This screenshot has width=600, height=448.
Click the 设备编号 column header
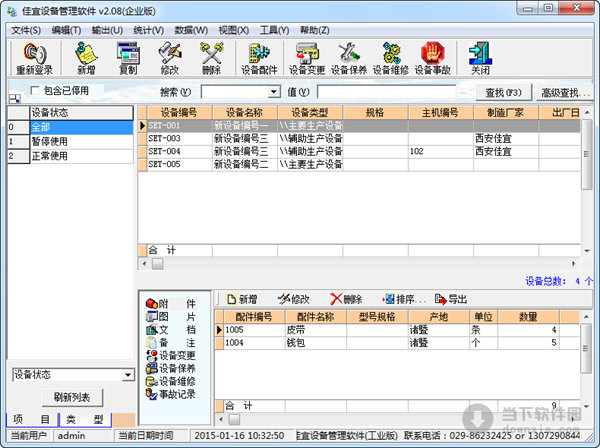click(179, 112)
